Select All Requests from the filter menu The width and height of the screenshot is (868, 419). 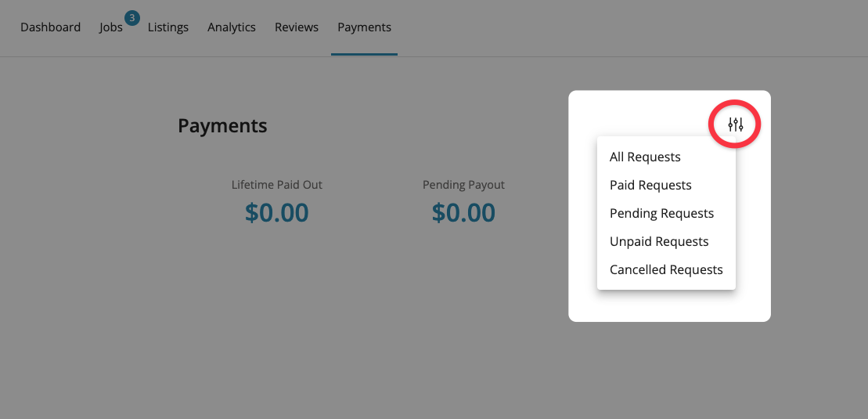[645, 157]
